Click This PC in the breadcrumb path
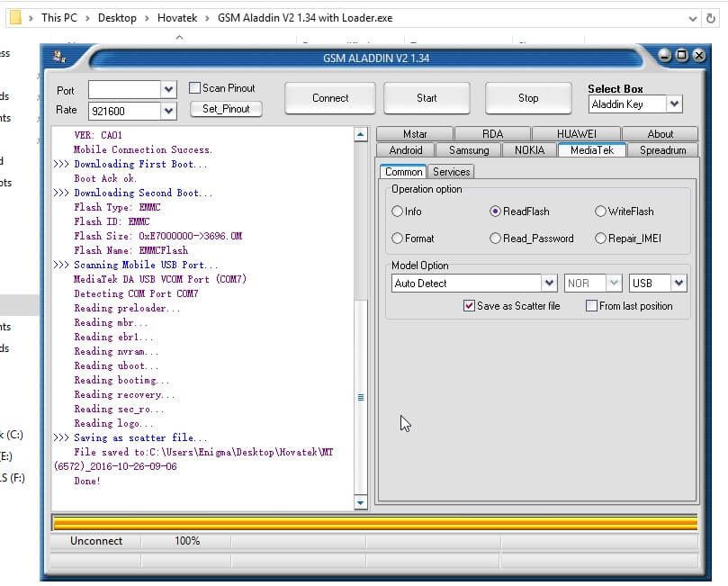The image size is (728, 586). point(59,18)
